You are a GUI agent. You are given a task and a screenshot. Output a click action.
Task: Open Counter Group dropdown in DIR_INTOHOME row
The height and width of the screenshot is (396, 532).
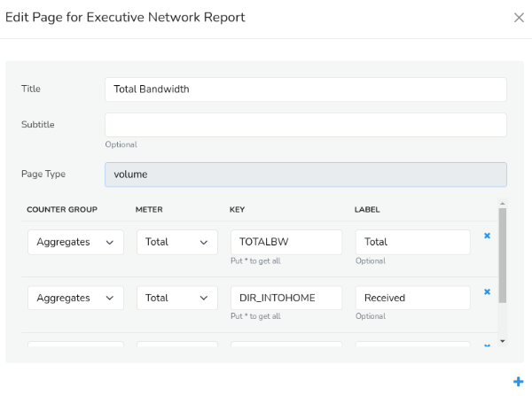pyautogui.click(x=75, y=298)
